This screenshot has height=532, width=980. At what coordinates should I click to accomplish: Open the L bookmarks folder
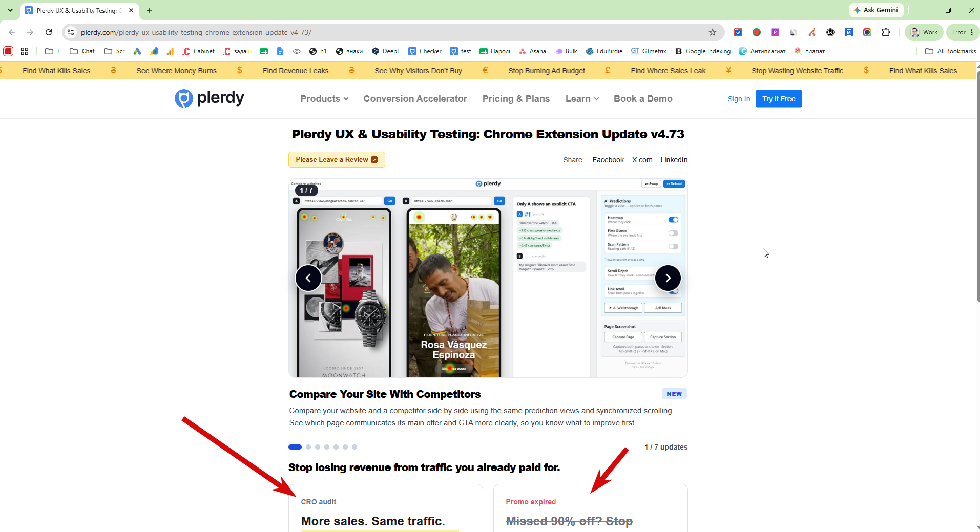pyautogui.click(x=53, y=51)
